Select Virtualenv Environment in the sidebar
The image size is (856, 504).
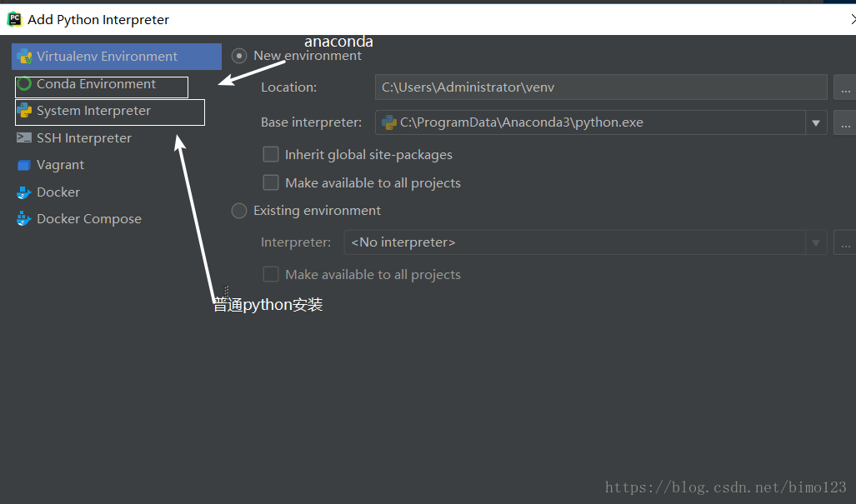click(x=117, y=56)
